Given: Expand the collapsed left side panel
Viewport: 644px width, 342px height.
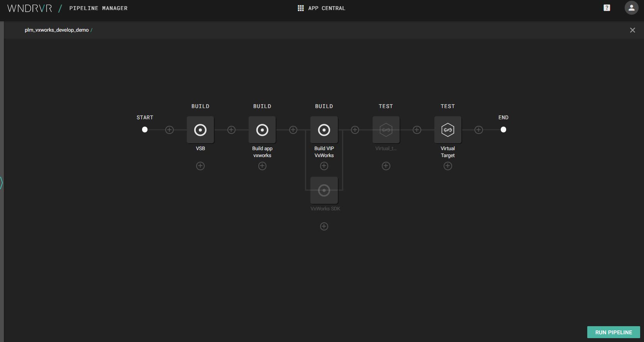Looking at the screenshot, I should coord(2,183).
